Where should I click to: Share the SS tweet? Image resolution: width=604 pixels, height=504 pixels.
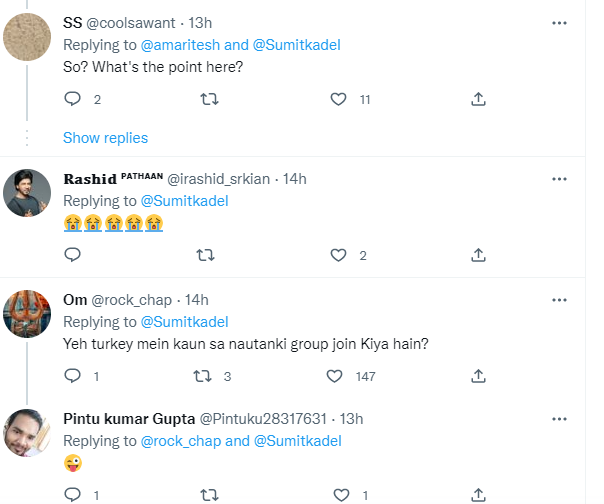[478, 99]
